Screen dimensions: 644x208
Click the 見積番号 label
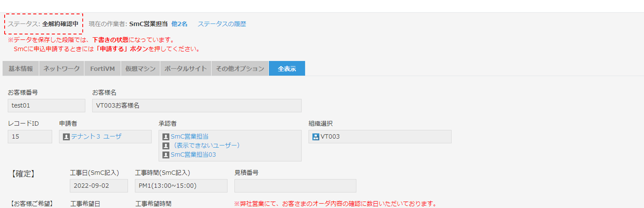pos(247,173)
